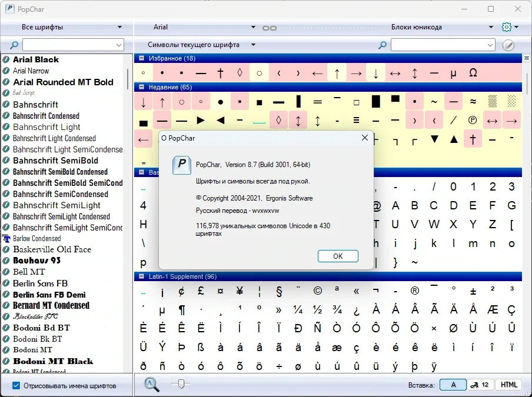Switch insertion mode to HTML
The height and width of the screenshot is (397, 532).
(508, 385)
